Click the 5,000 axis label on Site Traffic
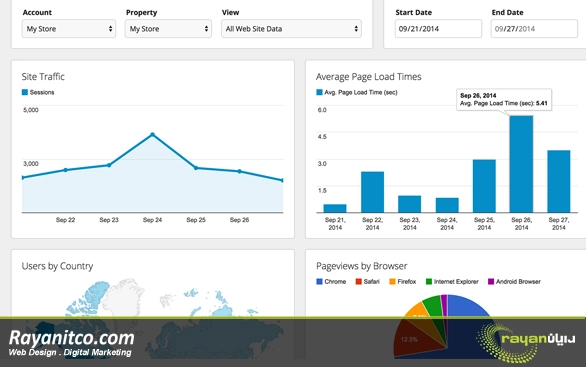 pos(31,110)
